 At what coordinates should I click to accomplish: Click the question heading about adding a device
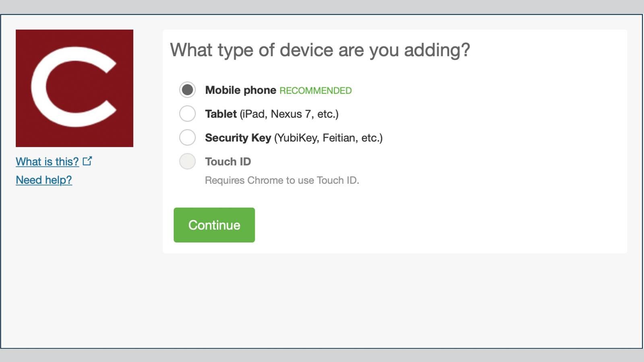(x=321, y=49)
